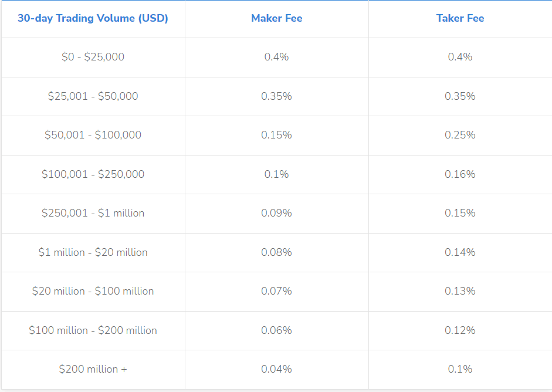552x392 pixels.
Task: Click the 0.13% taker fee value
Action: click(x=460, y=291)
